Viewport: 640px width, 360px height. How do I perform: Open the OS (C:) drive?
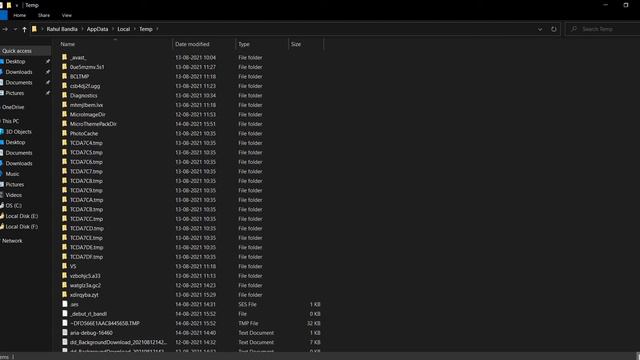[13, 206]
